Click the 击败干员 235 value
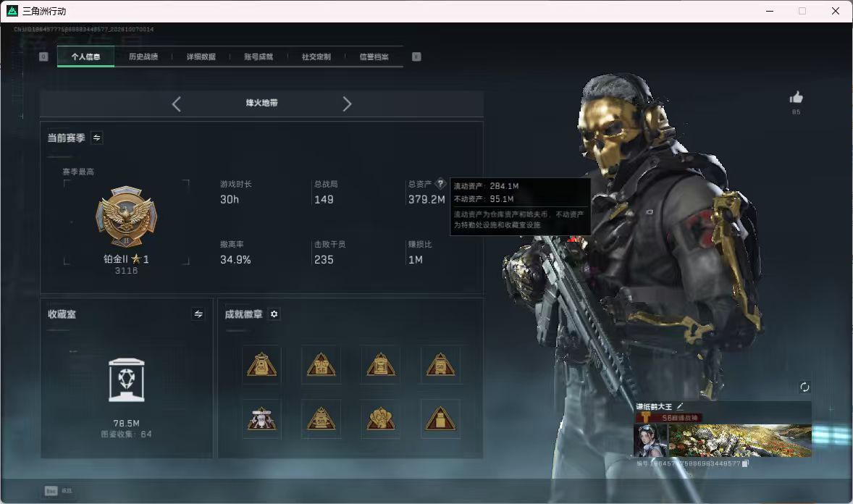The height and width of the screenshot is (504, 853). (x=324, y=260)
